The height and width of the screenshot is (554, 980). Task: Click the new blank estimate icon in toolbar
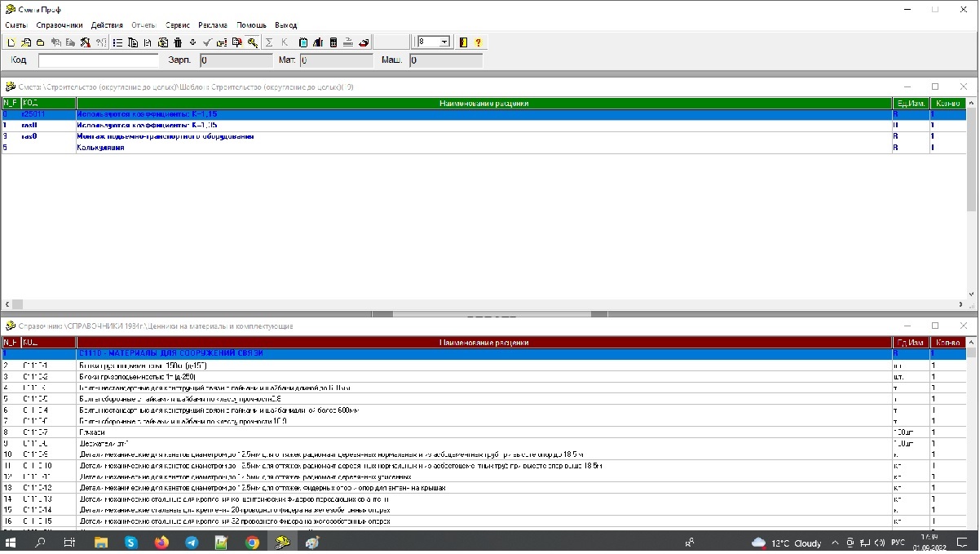(11, 42)
